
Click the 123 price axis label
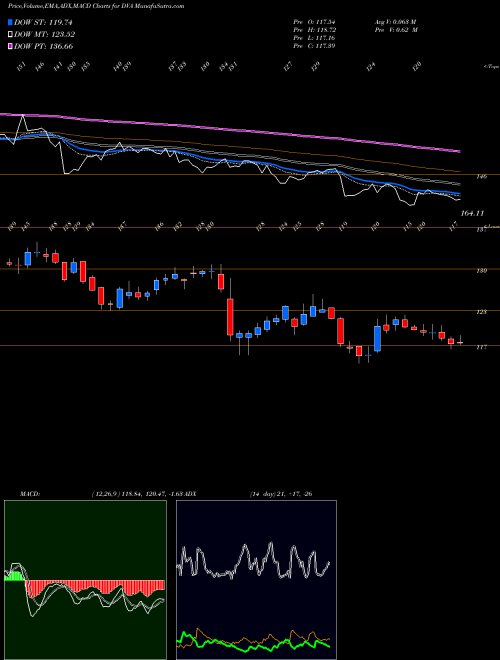tap(481, 312)
